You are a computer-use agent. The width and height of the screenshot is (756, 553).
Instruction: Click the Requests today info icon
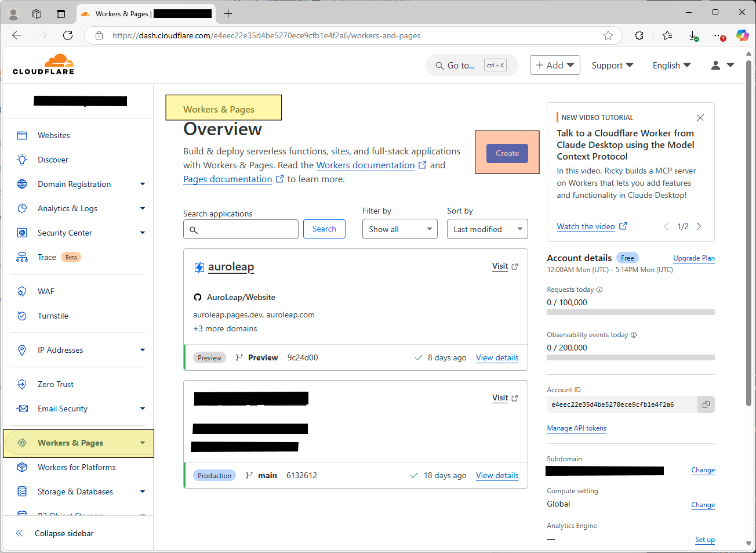point(599,290)
